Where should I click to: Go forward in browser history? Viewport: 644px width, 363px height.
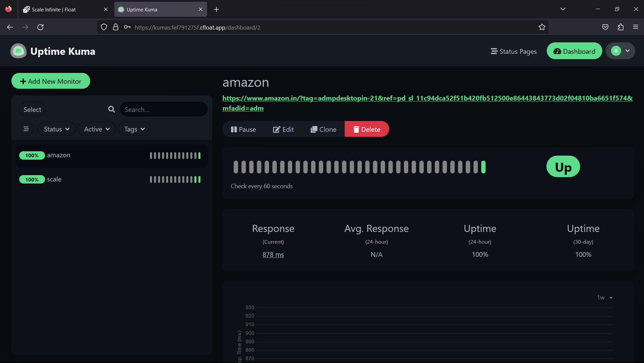point(25,27)
